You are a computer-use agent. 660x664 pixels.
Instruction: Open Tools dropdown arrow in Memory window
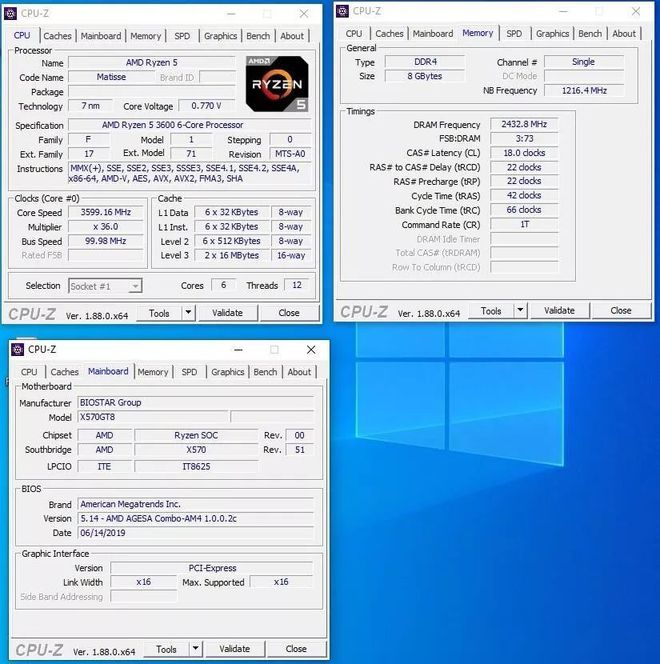[x=520, y=310]
